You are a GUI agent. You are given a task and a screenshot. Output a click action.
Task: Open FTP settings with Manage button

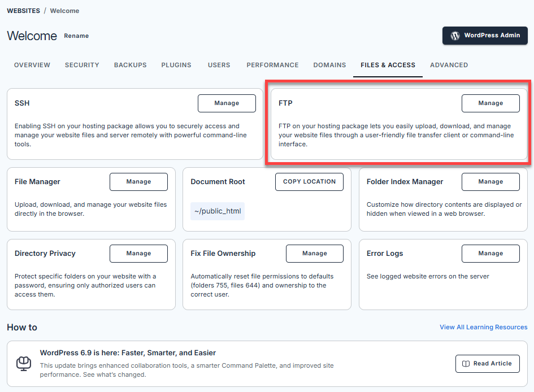tap(490, 103)
